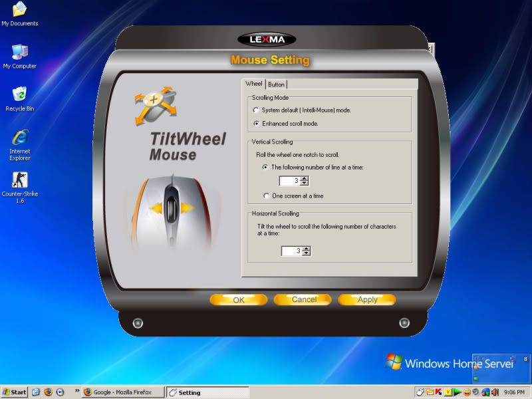Screen dimensions: 532x399
Task: Switch to the Button tab
Action: coord(276,84)
